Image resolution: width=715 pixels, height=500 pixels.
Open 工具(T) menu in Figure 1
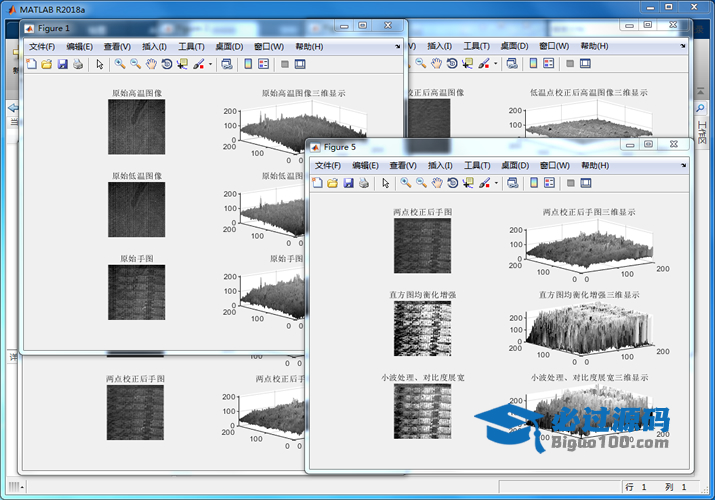191,46
